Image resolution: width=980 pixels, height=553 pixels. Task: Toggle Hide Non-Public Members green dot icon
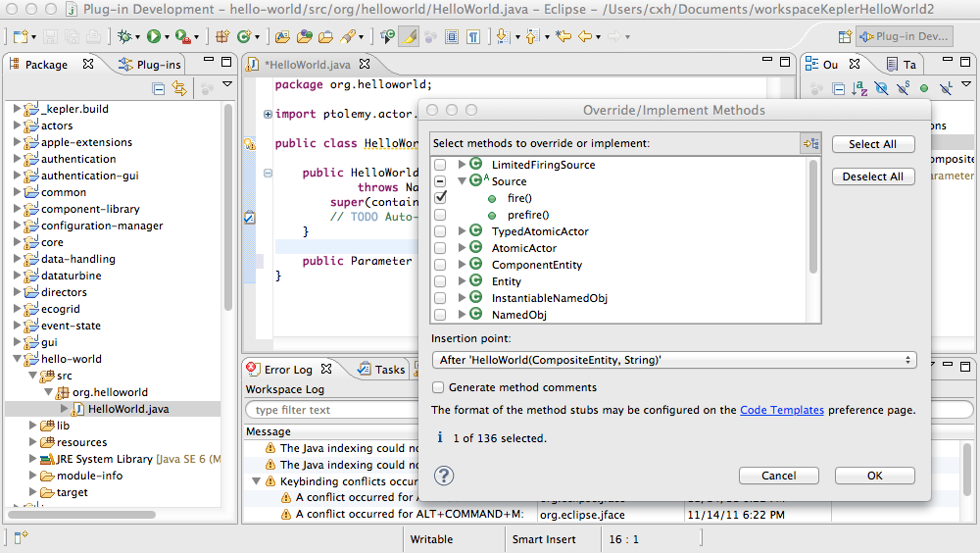(x=924, y=89)
